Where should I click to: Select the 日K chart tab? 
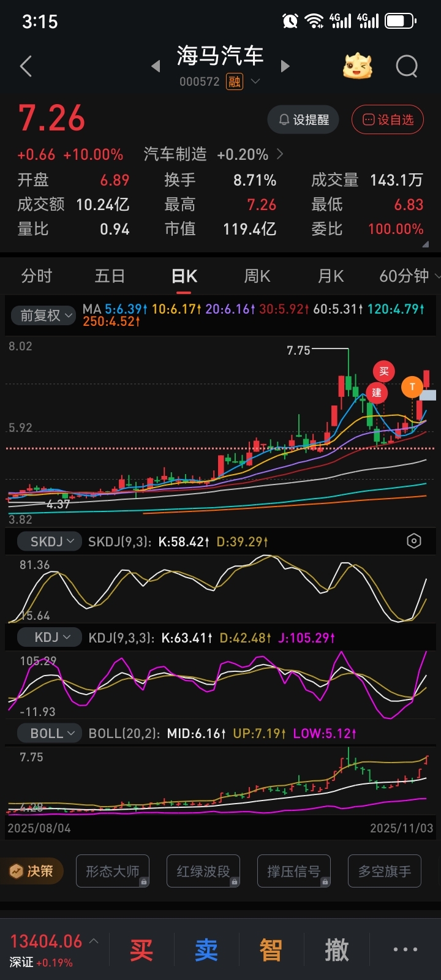[x=184, y=276]
